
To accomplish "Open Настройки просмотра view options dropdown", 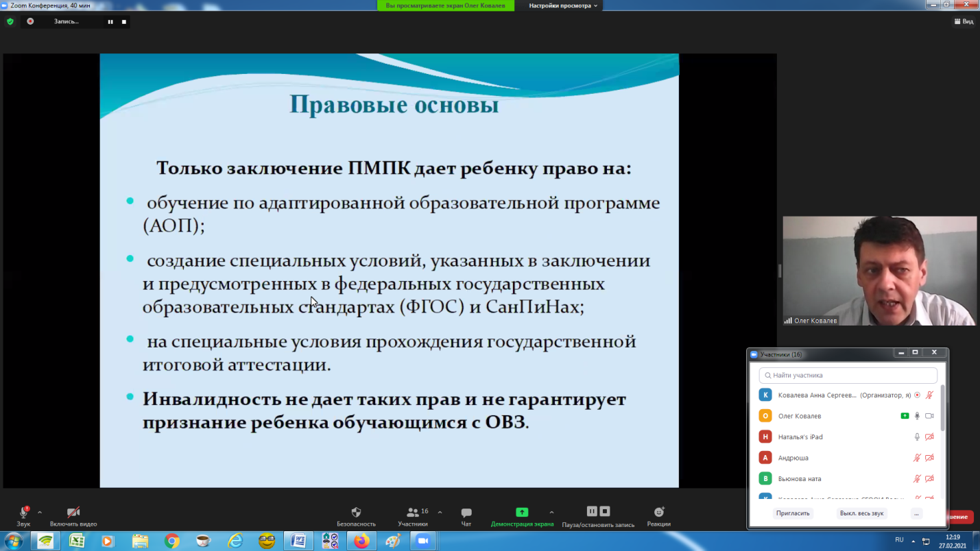I will pos(563,5).
